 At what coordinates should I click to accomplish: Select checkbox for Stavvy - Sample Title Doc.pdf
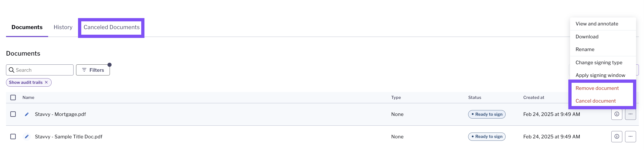[13, 136]
